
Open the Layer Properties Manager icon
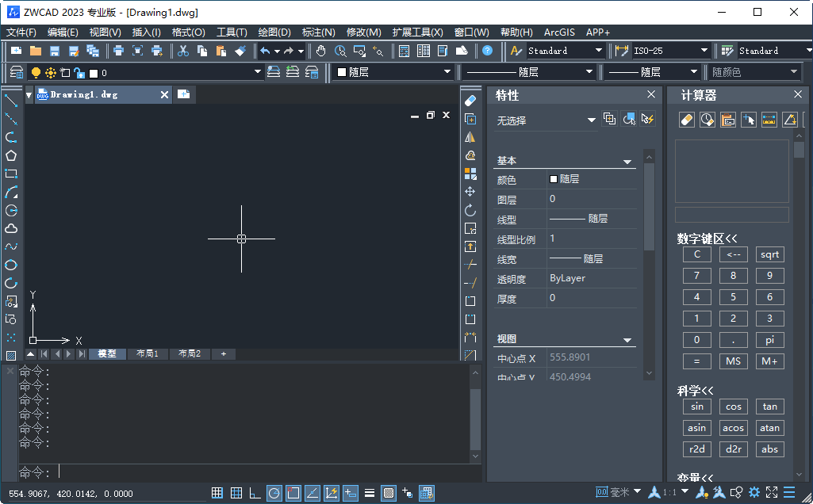point(17,73)
